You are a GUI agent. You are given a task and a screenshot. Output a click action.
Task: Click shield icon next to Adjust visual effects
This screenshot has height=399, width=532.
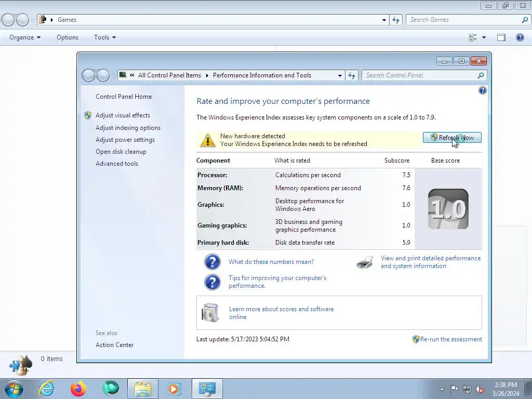[x=87, y=115]
